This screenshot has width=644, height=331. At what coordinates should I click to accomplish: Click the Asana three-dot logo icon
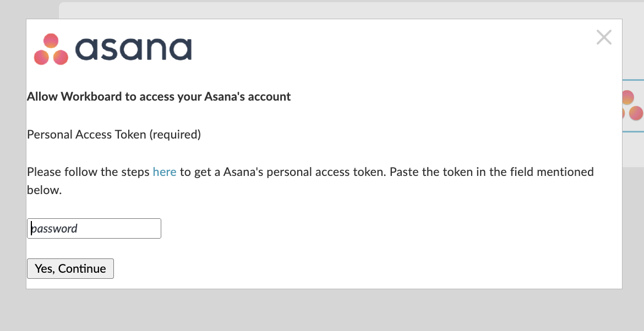(x=51, y=49)
